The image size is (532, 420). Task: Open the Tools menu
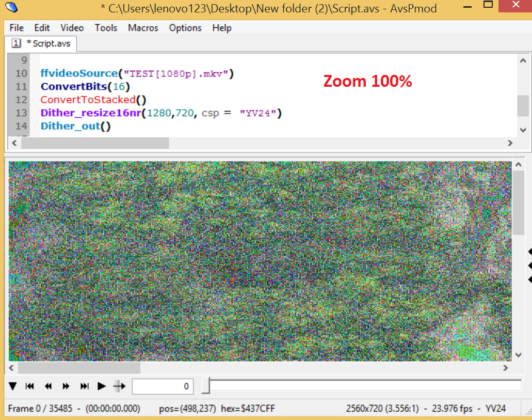pyautogui.click(x=106, y=28)
